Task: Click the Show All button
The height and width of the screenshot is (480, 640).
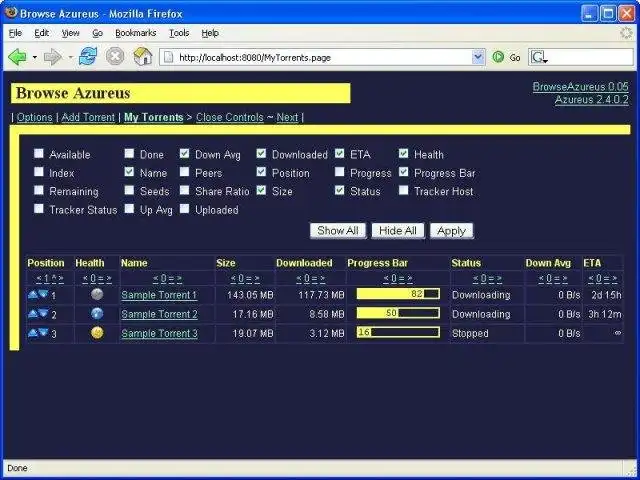Action: click(x=338, y=231)
